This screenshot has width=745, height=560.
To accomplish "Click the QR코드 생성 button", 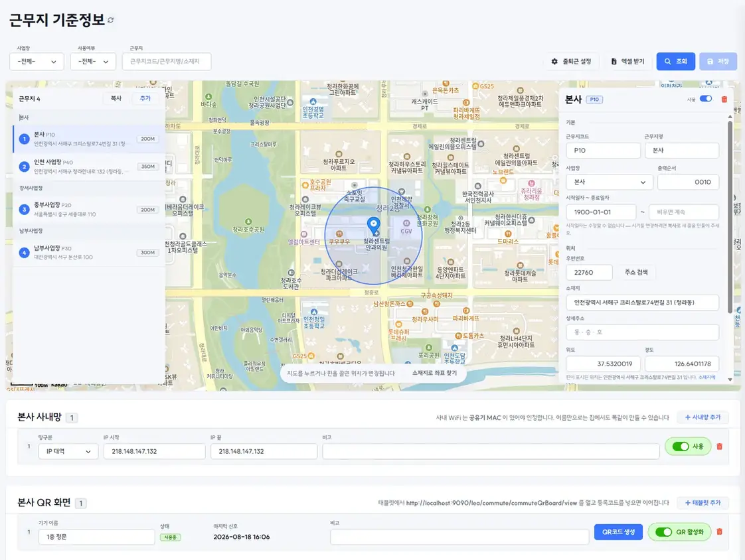I will (x=619, y=532).
